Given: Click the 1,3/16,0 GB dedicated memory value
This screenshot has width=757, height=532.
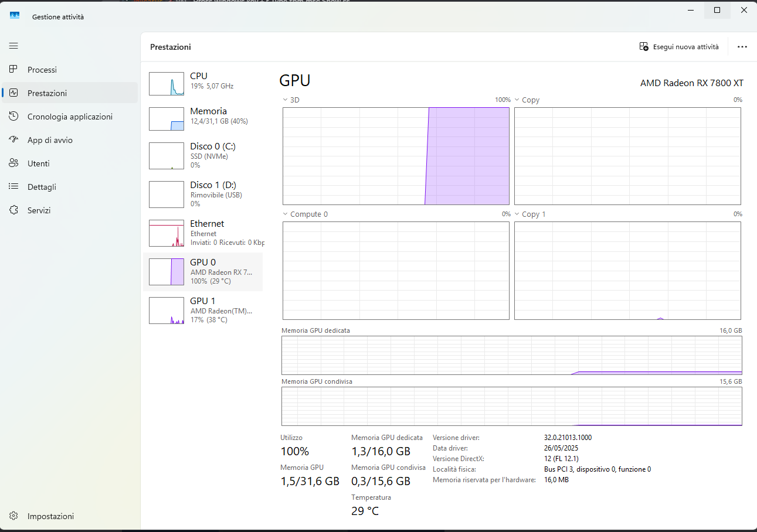Looking at the screenshot, I should coord(381,452).
